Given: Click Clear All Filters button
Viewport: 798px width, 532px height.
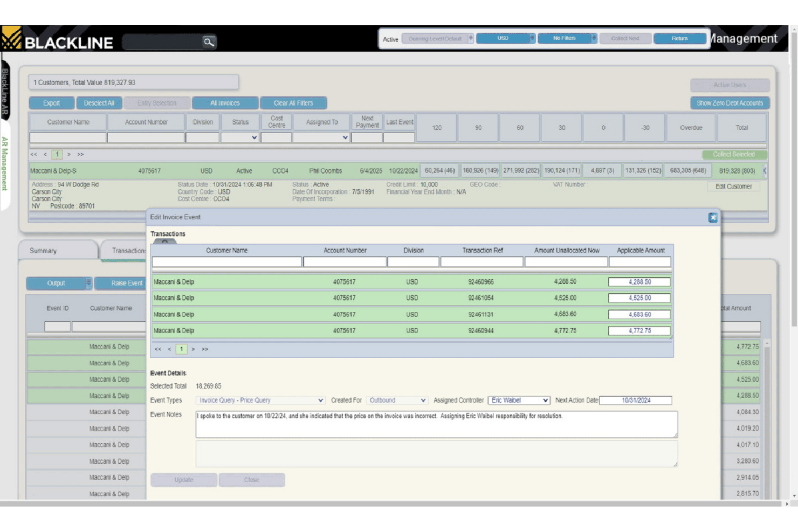Looking at the screenshot, I should (x=293, y=103).
